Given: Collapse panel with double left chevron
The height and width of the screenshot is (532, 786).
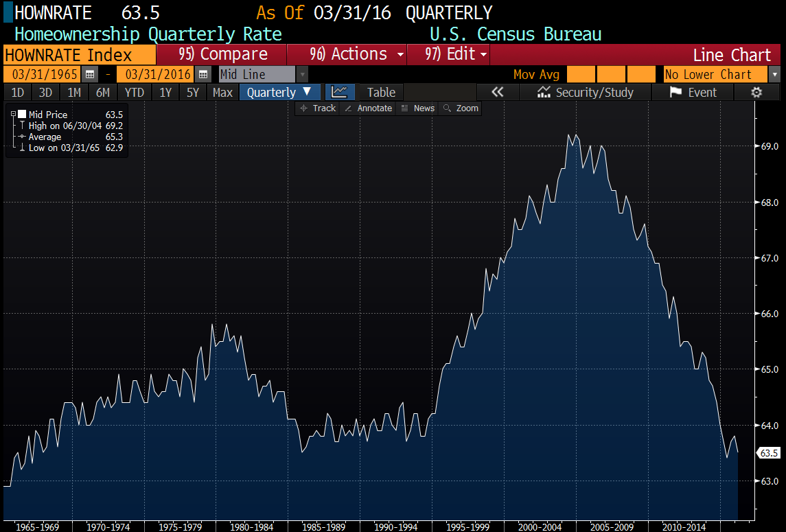Looking at the screenshot, I should click(497, 92).
